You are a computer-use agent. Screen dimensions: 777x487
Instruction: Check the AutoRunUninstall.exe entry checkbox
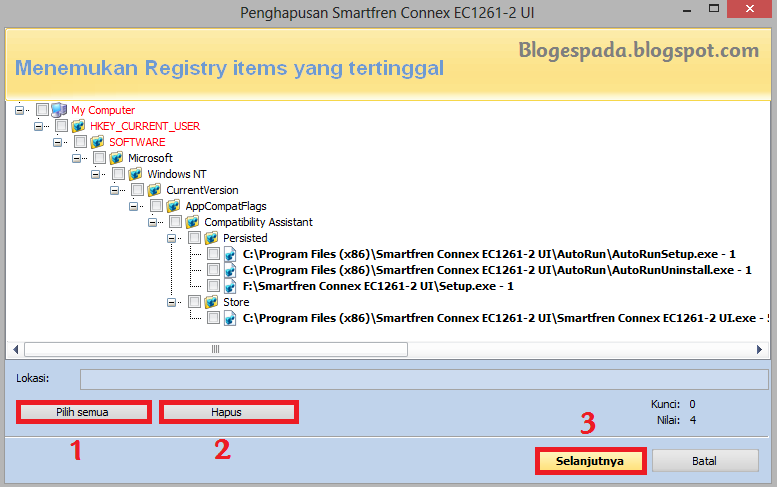point(214,270)
